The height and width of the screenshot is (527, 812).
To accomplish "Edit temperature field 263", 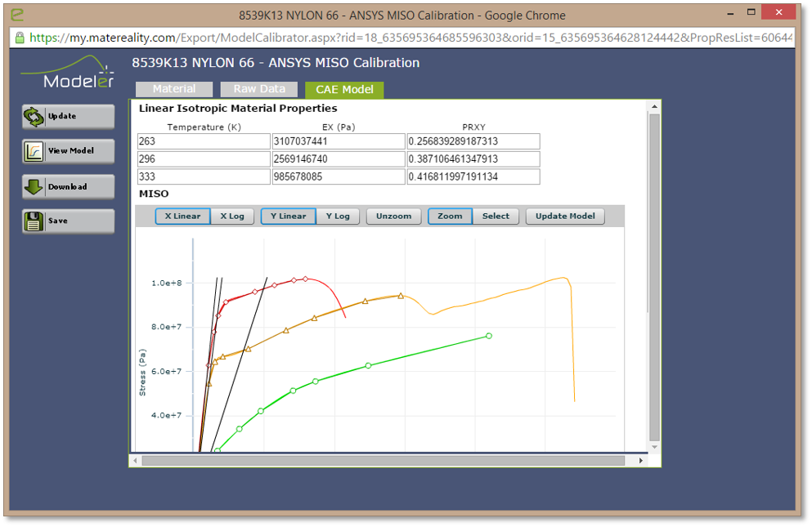I will (204, 141).
